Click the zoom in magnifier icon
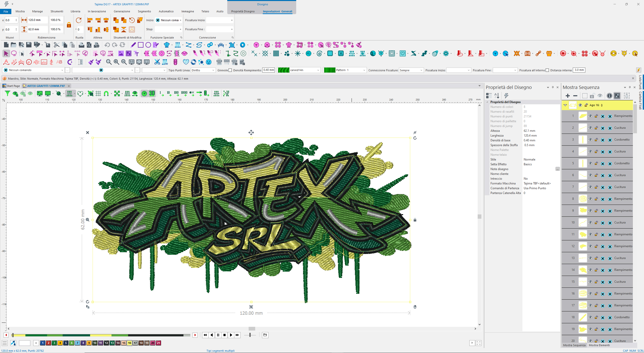The height and width of the screenshot is (353, 644). (x=116, y=62)
